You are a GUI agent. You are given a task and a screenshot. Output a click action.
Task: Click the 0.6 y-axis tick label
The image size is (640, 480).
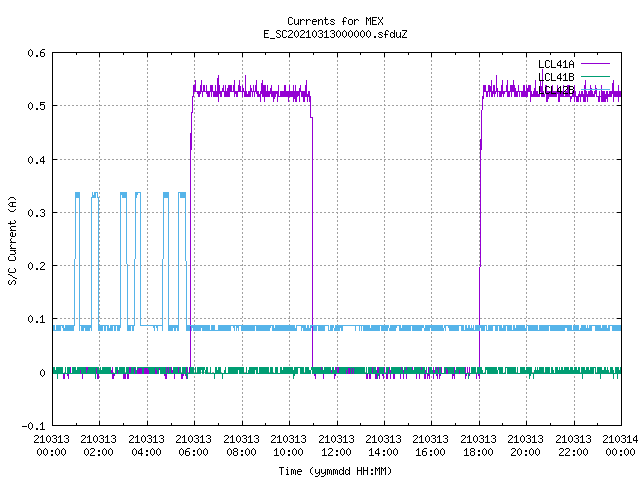[36, 53]
